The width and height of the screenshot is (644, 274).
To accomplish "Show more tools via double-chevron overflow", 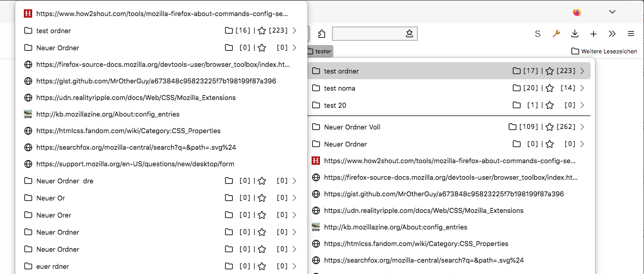I will [612, 34].
